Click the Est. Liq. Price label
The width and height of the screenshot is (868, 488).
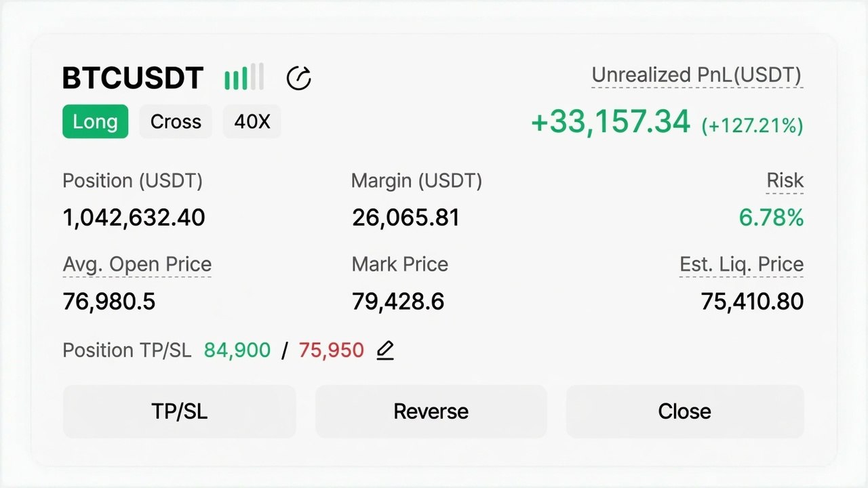pyautogui.click(x=742, y=264)
